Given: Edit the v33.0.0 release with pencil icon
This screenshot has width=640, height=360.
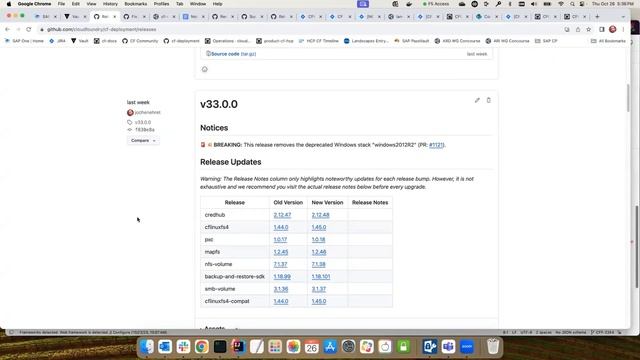Looking at the screenshot, I should pyautogui.click(x=477, y=100).
